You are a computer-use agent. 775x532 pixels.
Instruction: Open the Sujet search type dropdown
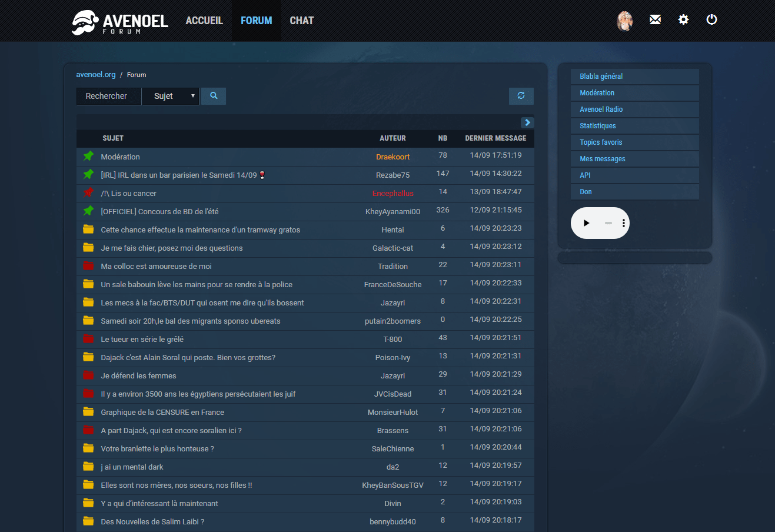point(171,96)
